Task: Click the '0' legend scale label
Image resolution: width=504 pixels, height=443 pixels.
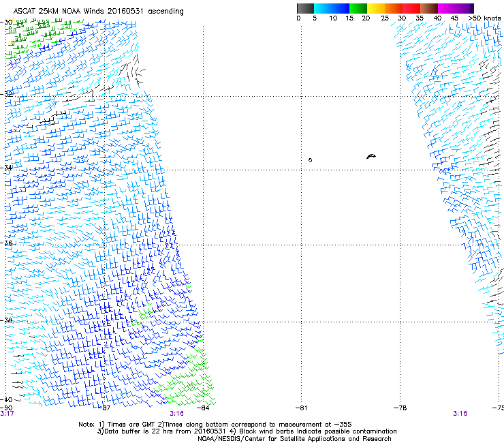Action: (x=298, y=18)
